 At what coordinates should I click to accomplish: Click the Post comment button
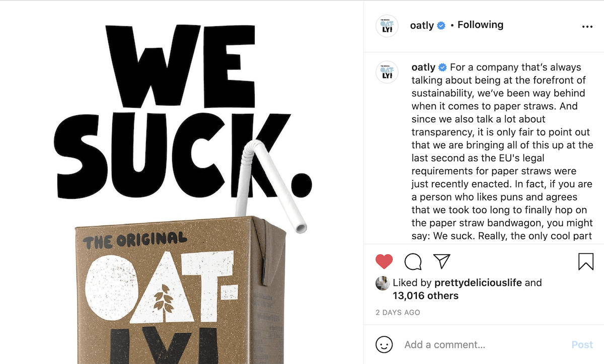(582, 345)
